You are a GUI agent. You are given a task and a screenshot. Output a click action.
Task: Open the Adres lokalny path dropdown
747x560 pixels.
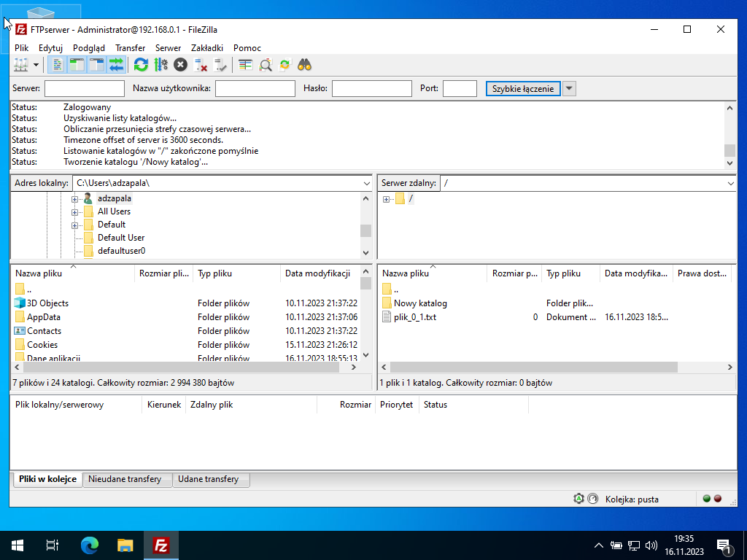(366, 183)
